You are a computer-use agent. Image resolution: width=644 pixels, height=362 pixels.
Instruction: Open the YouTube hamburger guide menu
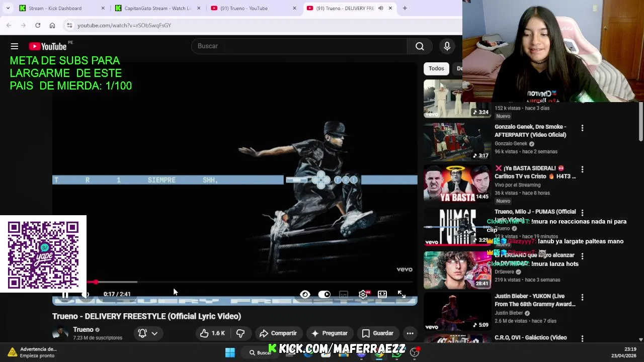(15, 46)
